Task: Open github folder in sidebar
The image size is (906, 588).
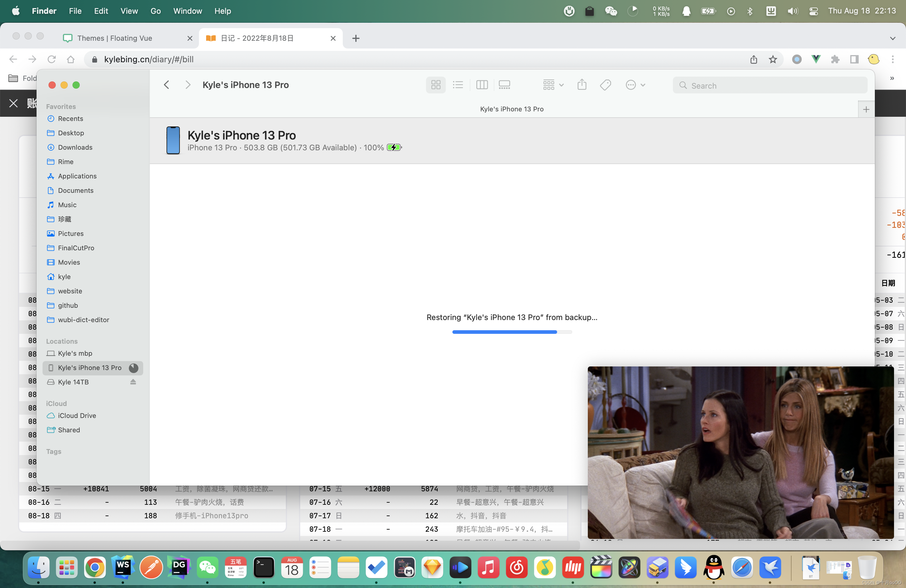Action: pos(68,305)
